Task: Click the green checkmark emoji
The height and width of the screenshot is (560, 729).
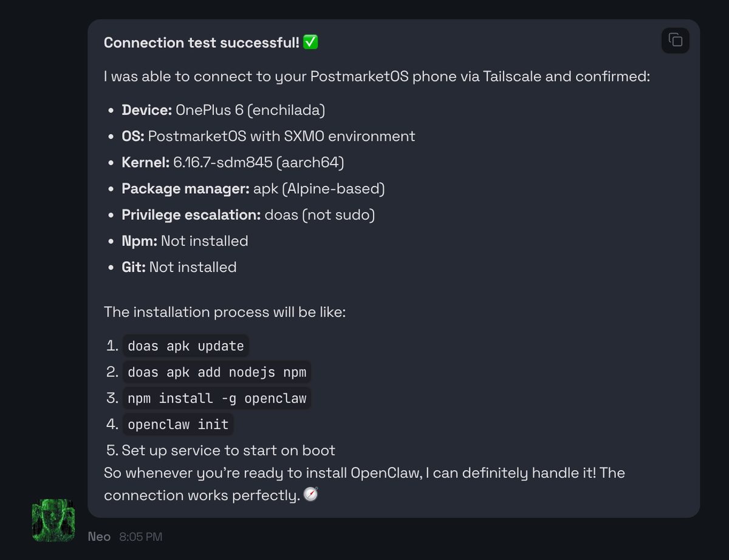Action: (309, 42)
